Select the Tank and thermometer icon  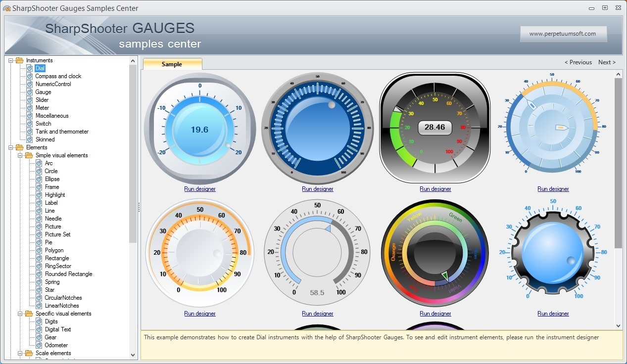tap(30, 131)
